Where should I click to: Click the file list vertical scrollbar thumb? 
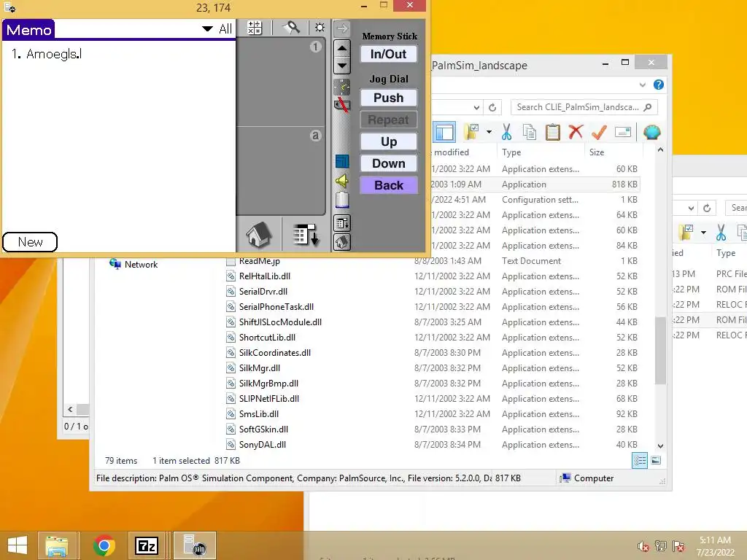click(x=659, y=350)
